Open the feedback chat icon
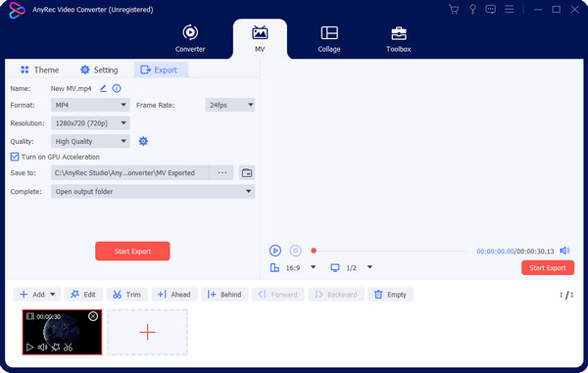 point(490,10)
